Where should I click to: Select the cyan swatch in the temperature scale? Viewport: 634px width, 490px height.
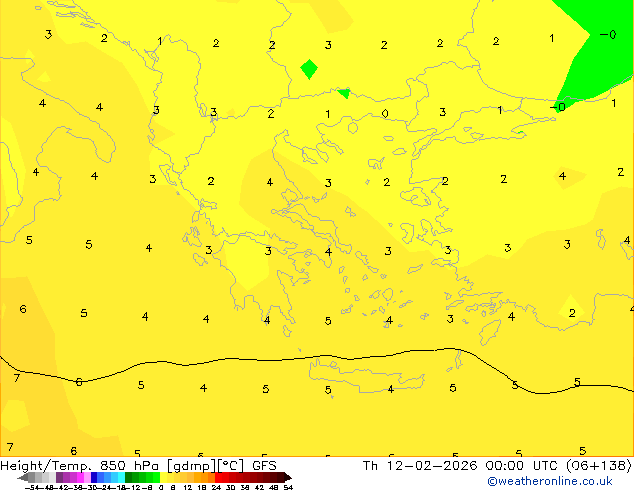pyautogui.click(x=121, y=478)
